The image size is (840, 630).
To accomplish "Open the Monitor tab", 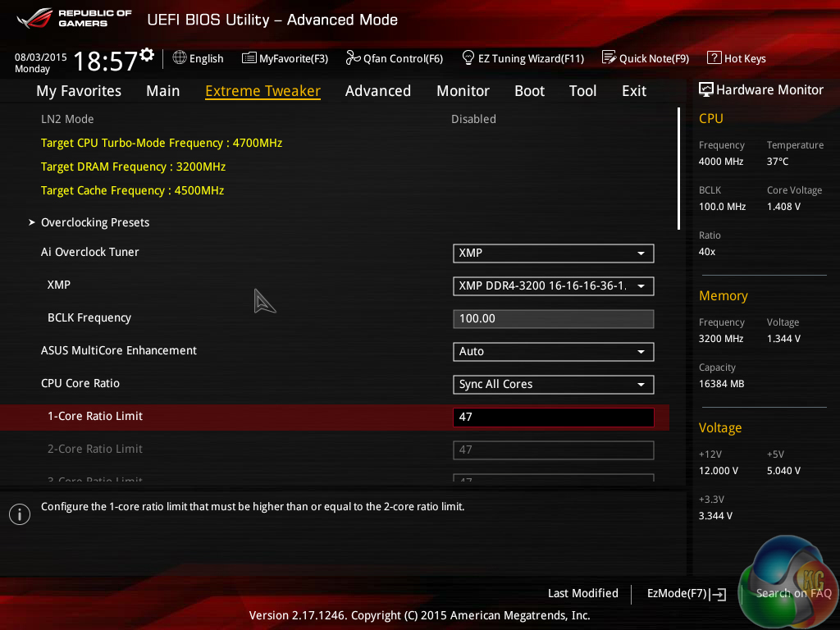I will pyautogui.click(x=463, y=91).
